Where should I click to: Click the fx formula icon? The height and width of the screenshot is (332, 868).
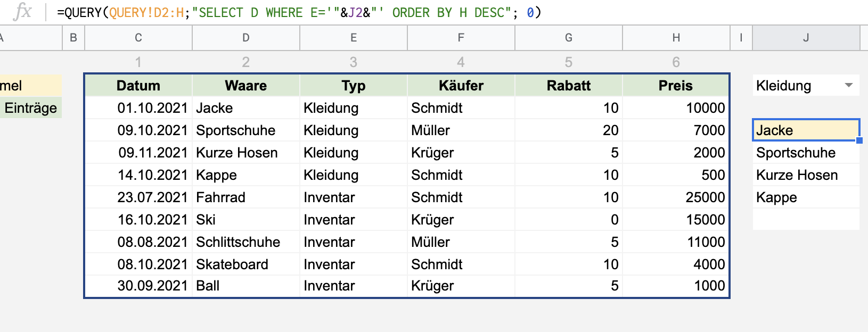(22, 12)
